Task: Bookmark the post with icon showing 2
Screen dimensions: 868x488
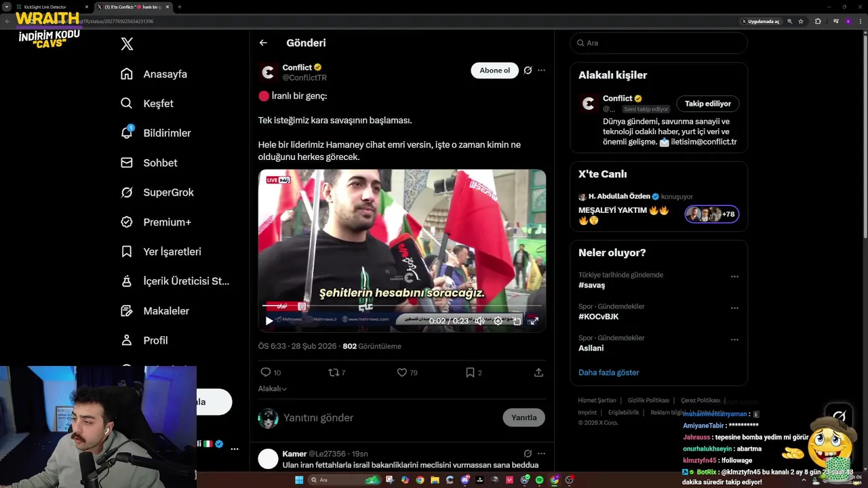Action: (473, 372)
